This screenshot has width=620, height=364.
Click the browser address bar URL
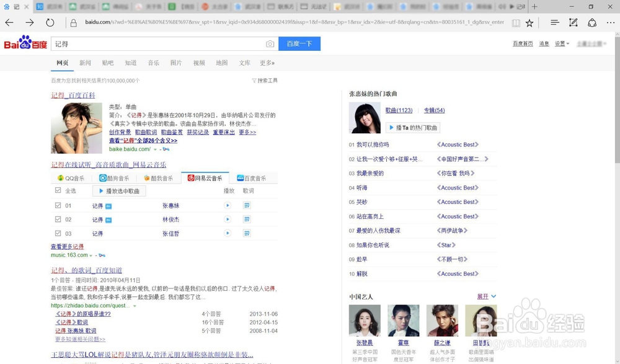coord(294,22)
